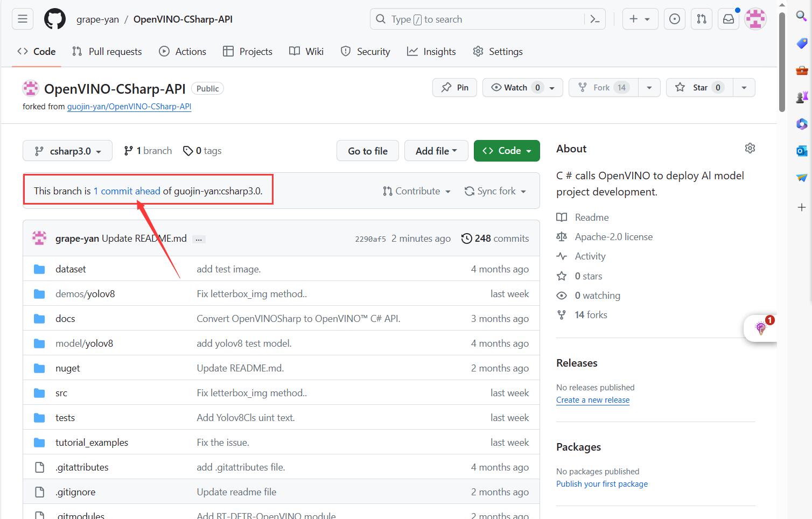The image size is (812, 519).
Task: Open the Watch notifications dropdown
Action: [x=523, y=87]
